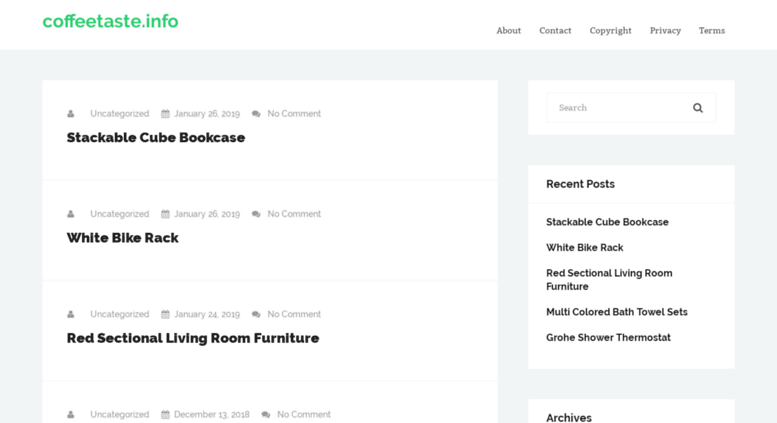
Task: Select Multi Colored Bath Towel Sets recent post
Action: point(616,312)
